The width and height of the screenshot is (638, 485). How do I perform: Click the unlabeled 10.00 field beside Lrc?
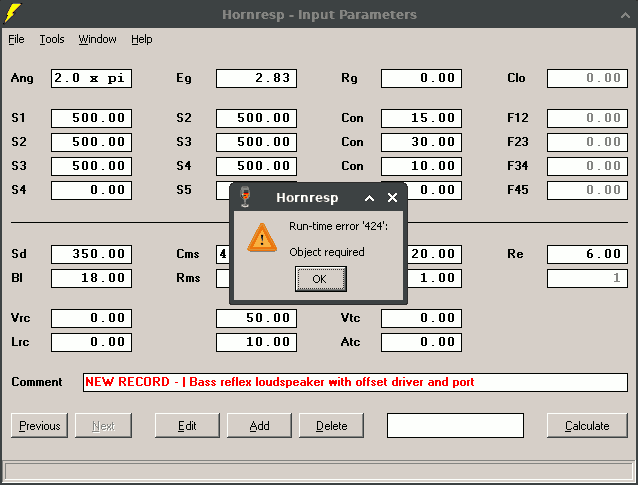256,342
